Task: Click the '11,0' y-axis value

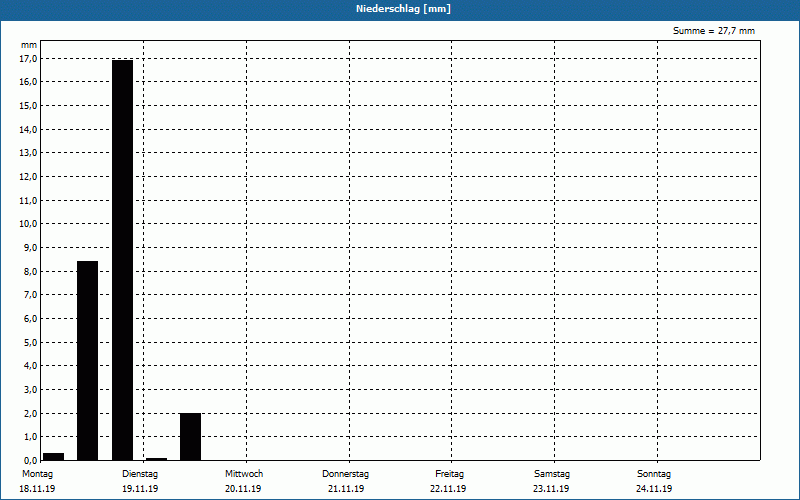Action: pyautogui.click(x=28, y=201)
